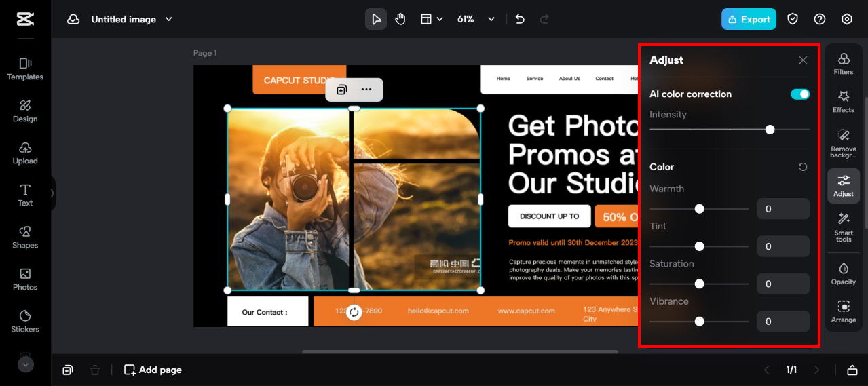Click the Warmth slider handle
The width and height of the screenshot is (868, 386).
tap(699, 209)
